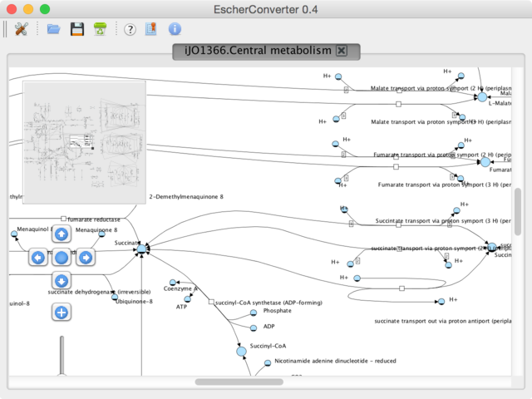Open help via the question mark icon
This screenshot has width=532, height=399.
[x=130, y=30]
